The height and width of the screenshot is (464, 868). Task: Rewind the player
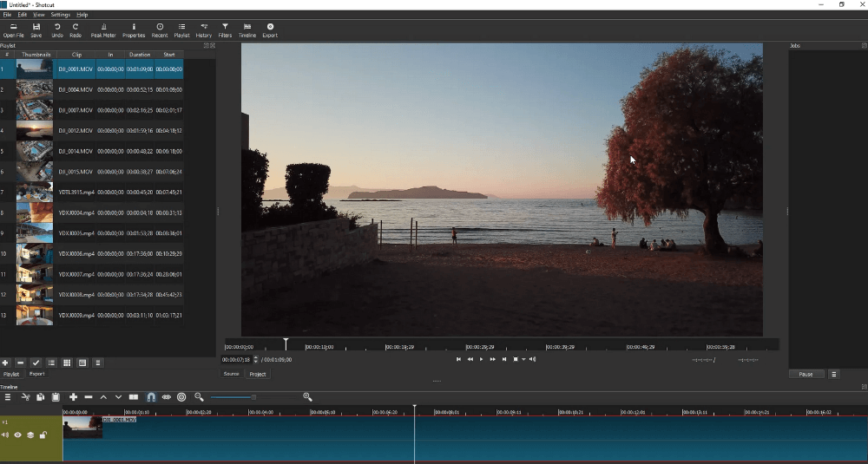click(470, 359)
